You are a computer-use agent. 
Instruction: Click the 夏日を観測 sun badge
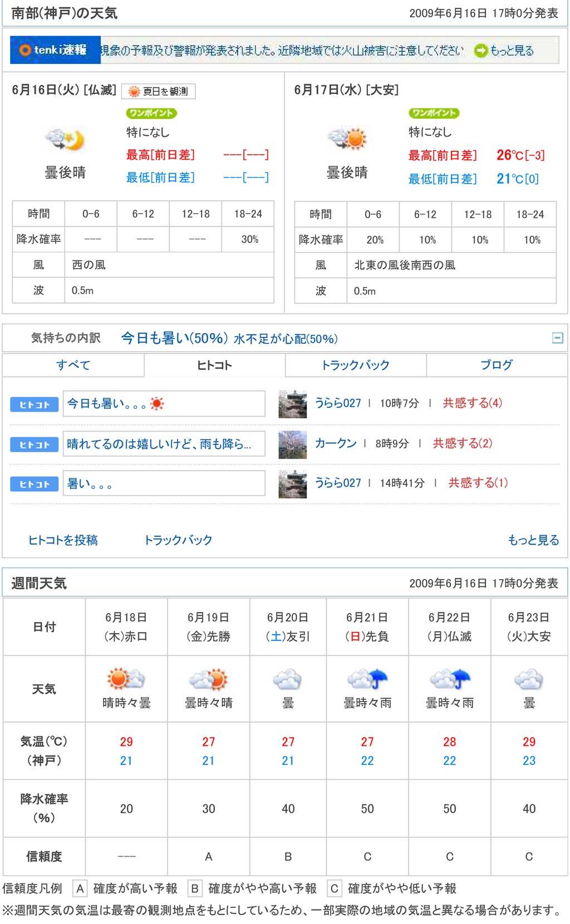[159, 91]
